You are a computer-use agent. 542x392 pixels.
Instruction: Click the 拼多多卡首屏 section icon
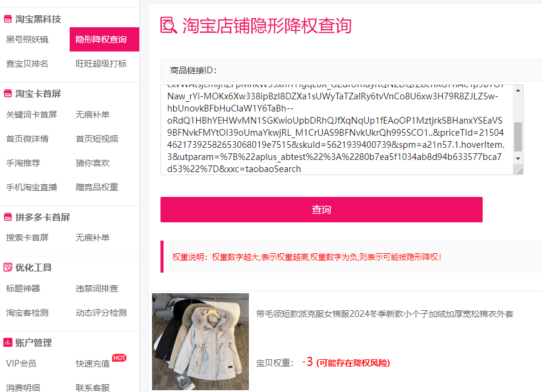pyautogui.click(x=8, y=217)
